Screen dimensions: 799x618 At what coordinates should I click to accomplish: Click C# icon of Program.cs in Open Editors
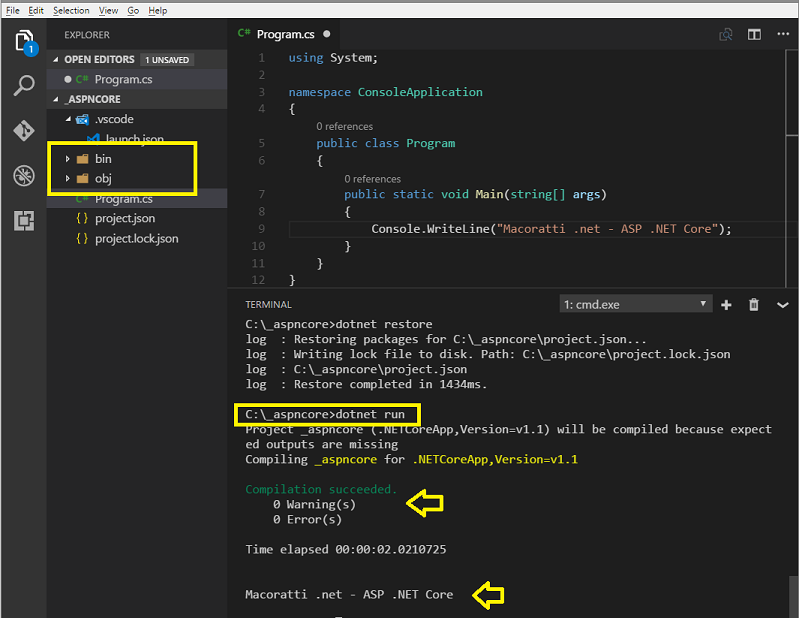tap(82, 79)
